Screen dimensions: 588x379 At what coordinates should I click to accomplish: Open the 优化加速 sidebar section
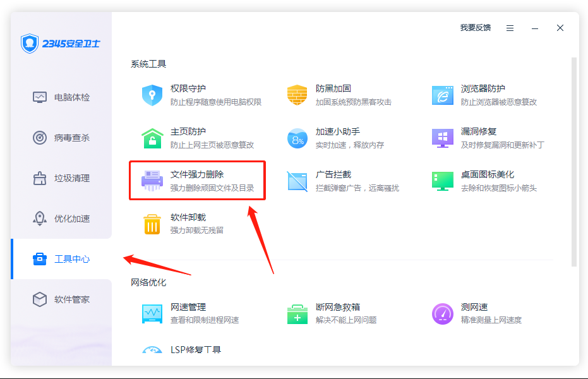[62, 219]
